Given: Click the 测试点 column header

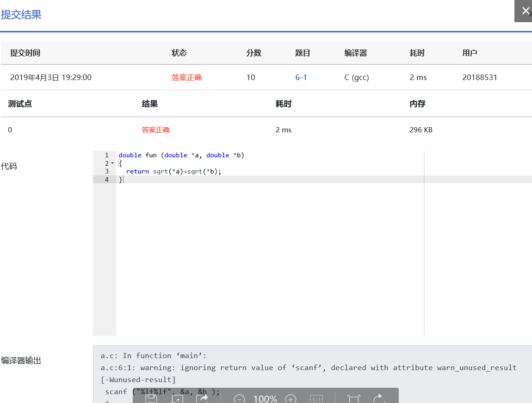Looking at the screenshot, I should 20,104.
